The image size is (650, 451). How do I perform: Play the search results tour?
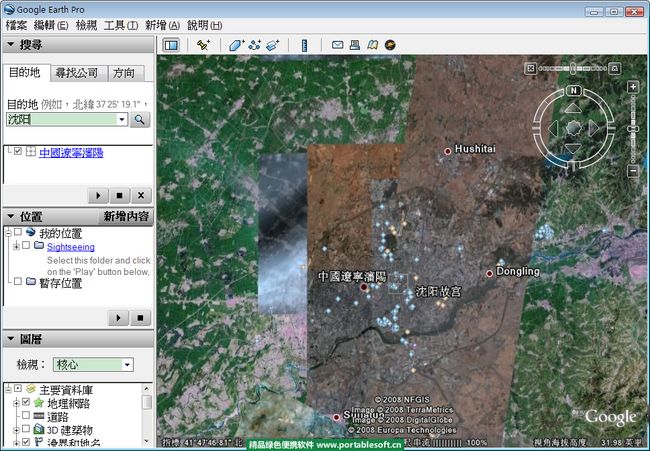(x=98, y=195)
